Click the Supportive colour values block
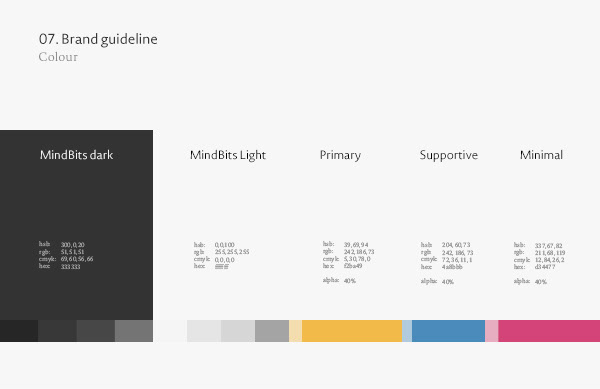The width and height of the screenshot is (600, 389). 447,263
